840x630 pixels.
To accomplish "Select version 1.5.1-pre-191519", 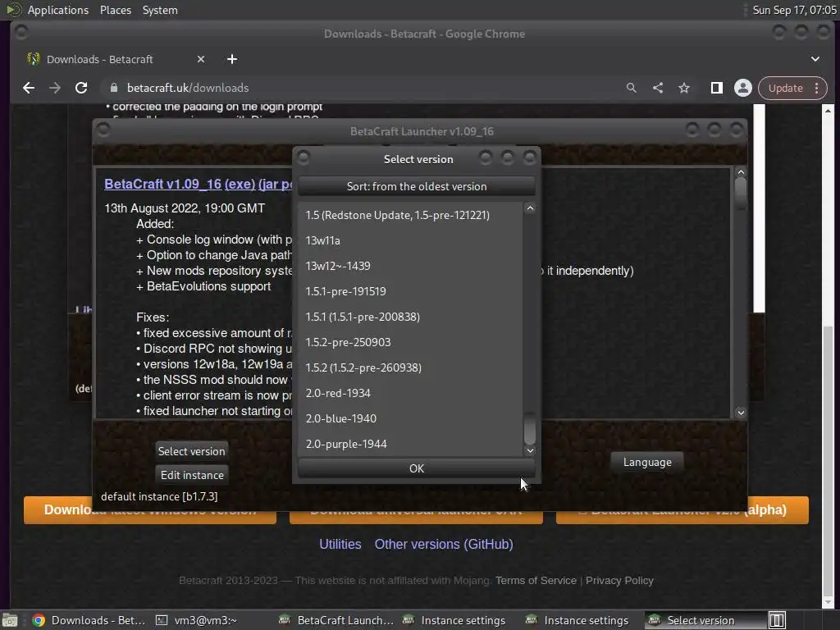I will point(410,291).
